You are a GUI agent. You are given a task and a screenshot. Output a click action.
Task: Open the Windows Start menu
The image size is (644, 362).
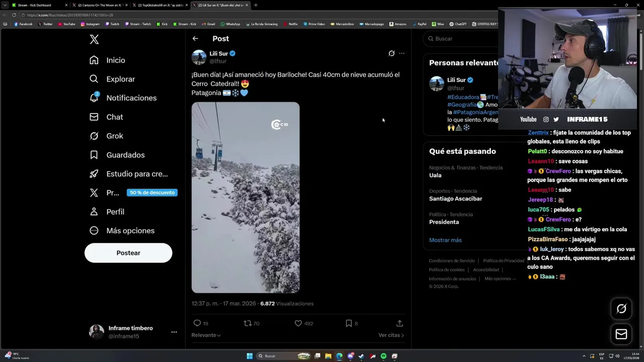[x=250, y=356]
